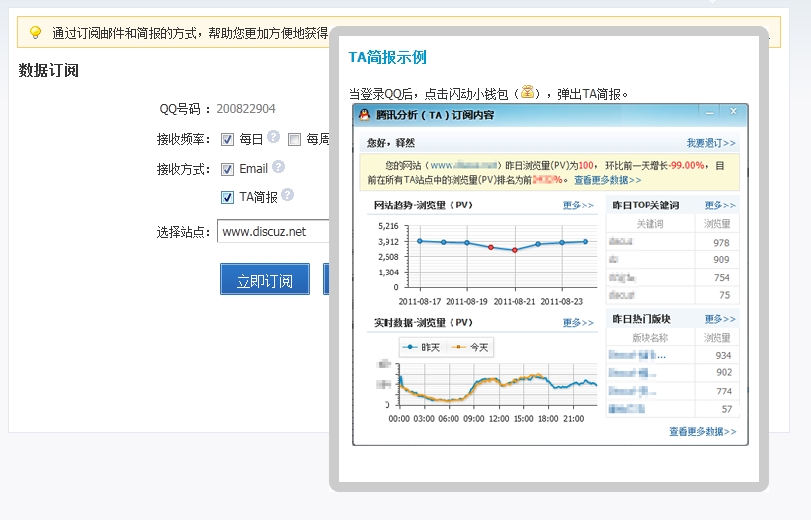The width and height of the screenshot is (811, 520).
Task: Toggle the 每日 frequency checkbox
Action: [227, 139]
